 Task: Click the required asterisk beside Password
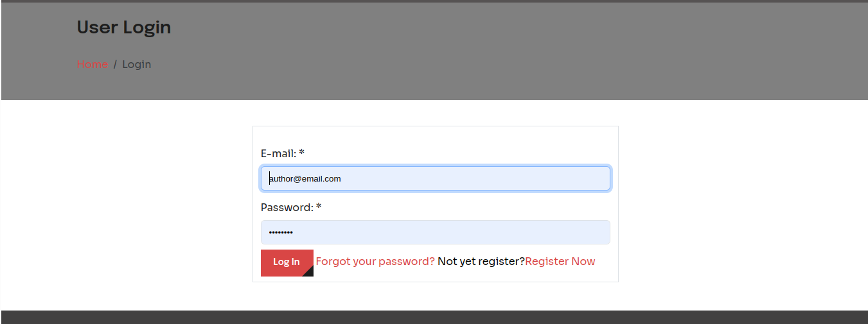click(319, 207)
